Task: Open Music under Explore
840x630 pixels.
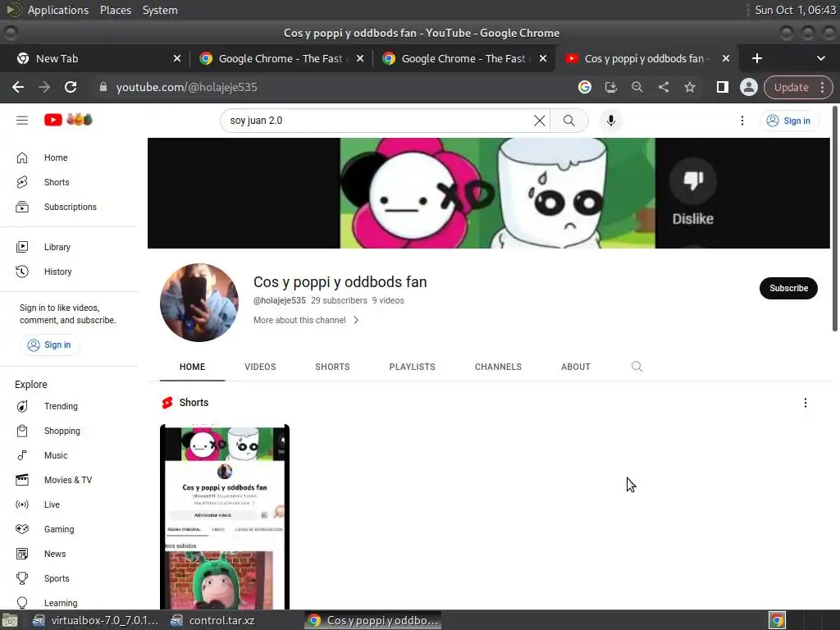Action: 69,455
